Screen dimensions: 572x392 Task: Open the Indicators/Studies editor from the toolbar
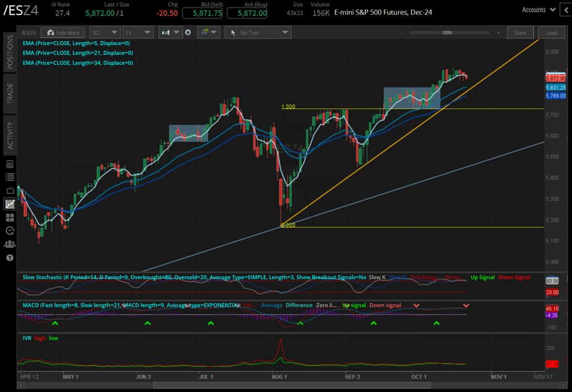click(63, 33)
